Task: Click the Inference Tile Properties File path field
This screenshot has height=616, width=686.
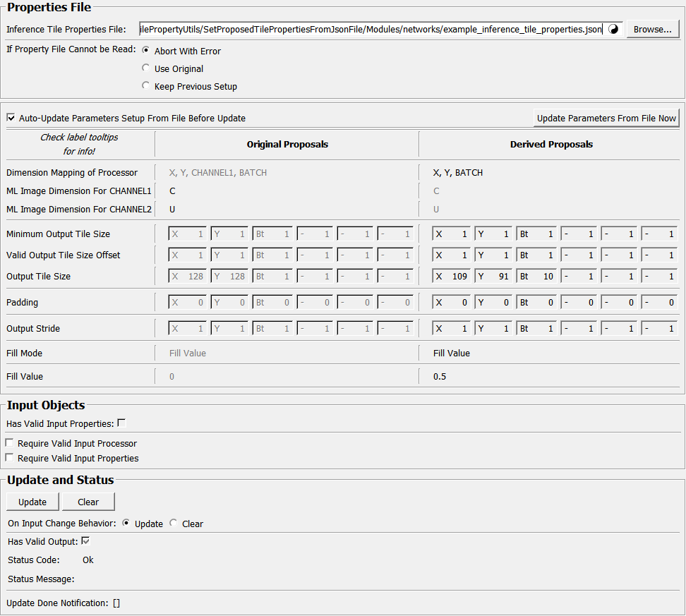Action: 371,30
